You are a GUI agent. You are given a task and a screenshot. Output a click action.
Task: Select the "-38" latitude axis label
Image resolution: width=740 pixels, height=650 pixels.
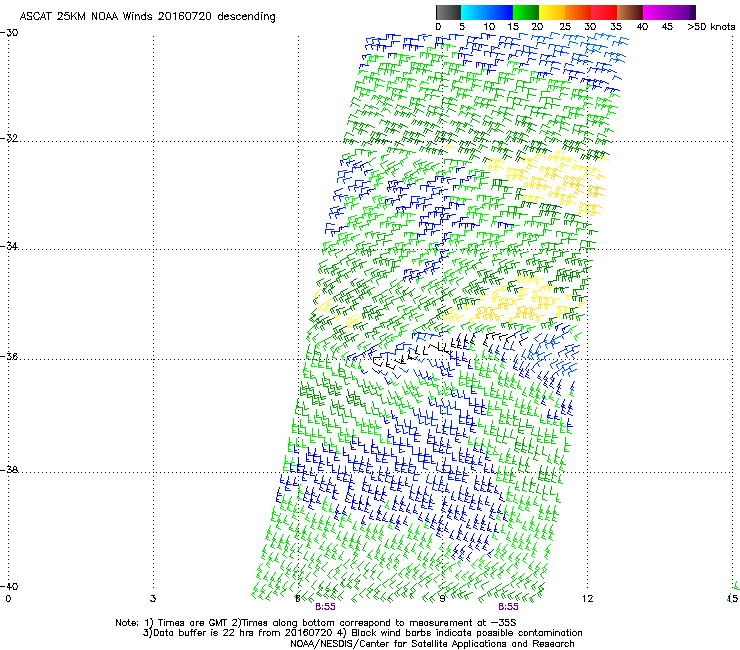click(x=9, y=470)
